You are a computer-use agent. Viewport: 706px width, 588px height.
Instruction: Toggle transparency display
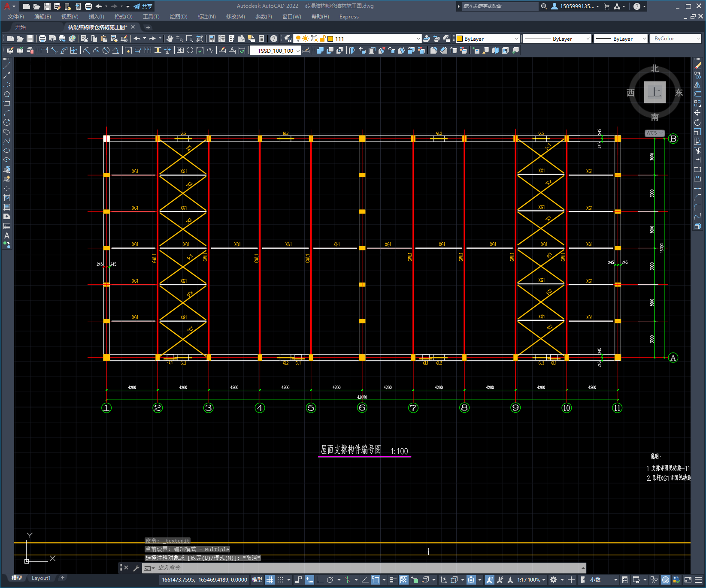click(404, 580)
